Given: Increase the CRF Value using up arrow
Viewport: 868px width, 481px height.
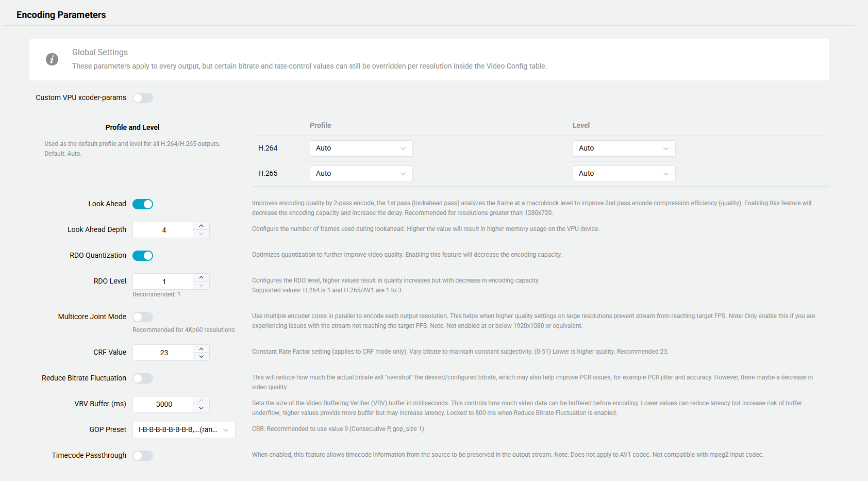Looking at the screenshot, I should pyautogui.click(x=201, y=349).
